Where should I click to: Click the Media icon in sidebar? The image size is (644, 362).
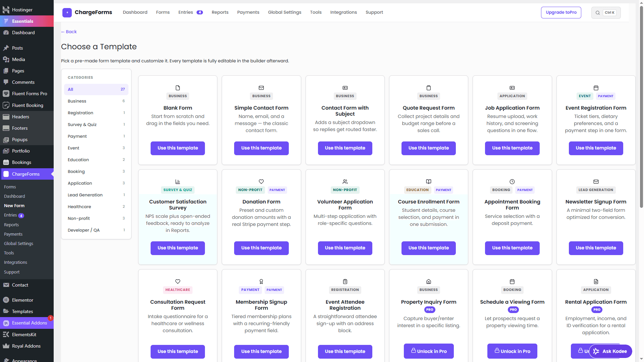point(6,59)
